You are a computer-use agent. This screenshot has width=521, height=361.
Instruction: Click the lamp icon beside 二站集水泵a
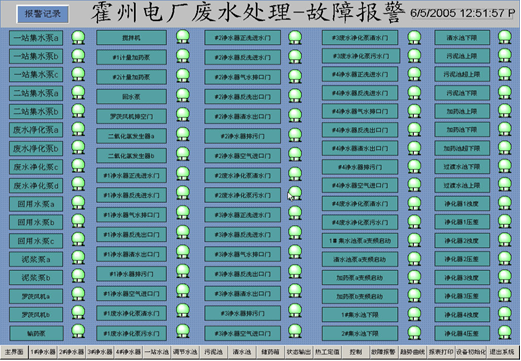tap(78, 92)
